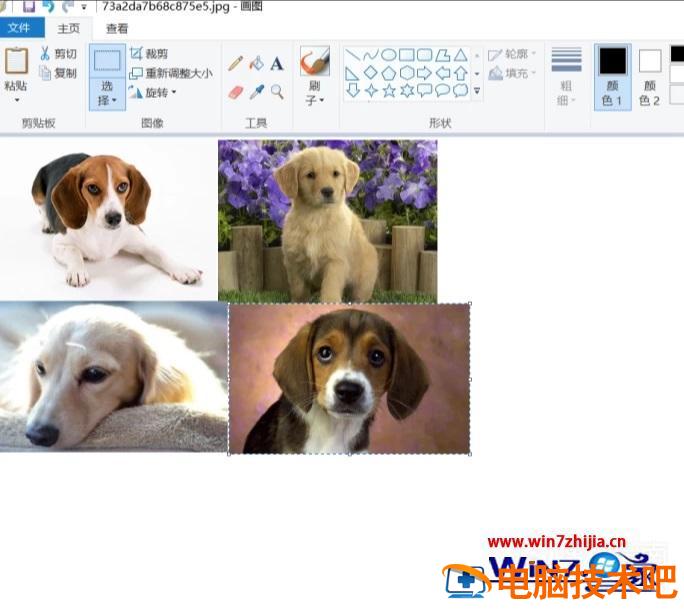
Task: Pick the Fill with color bucket tool
Action: [256, 63]
